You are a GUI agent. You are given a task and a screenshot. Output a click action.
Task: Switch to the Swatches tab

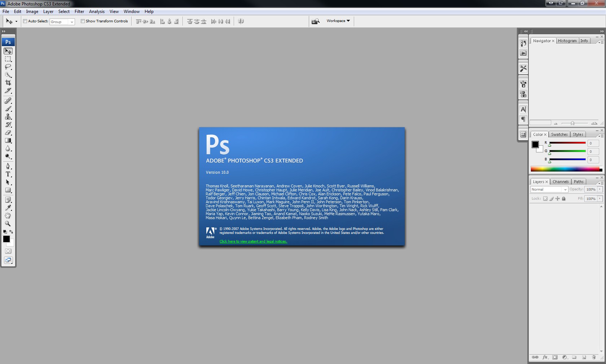559,134
